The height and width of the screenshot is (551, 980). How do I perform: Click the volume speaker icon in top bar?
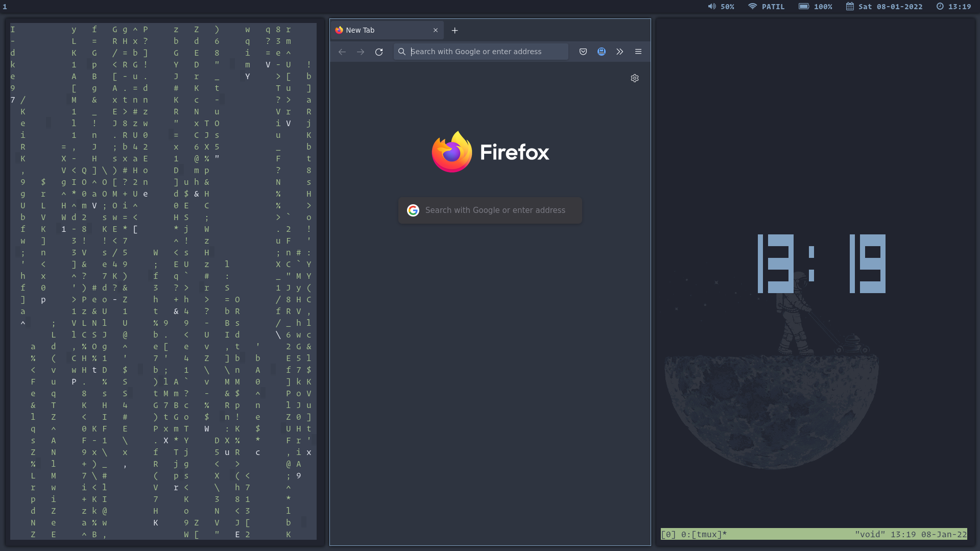pyautogui.click(x=712, y=7)
